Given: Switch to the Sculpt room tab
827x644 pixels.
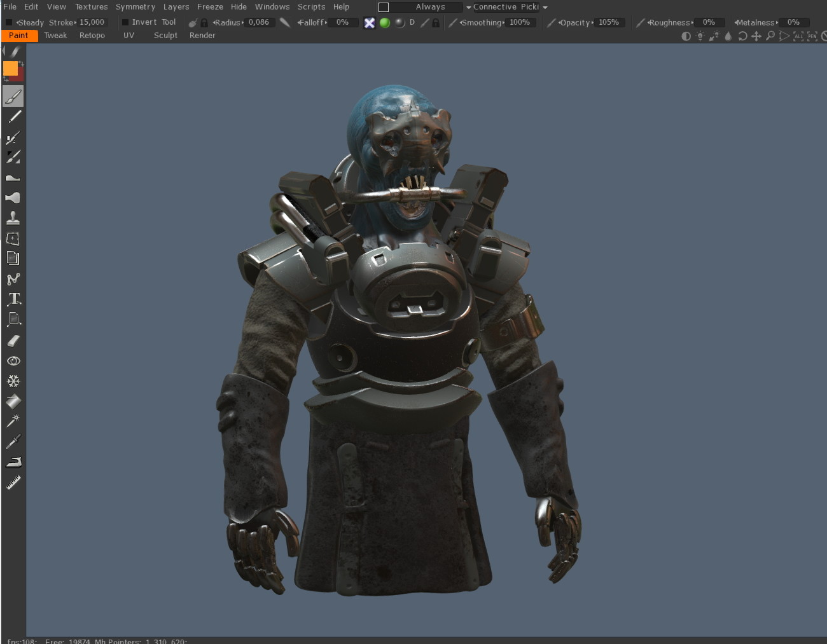Looking at the screenshot, I should (x=165, y=36).
